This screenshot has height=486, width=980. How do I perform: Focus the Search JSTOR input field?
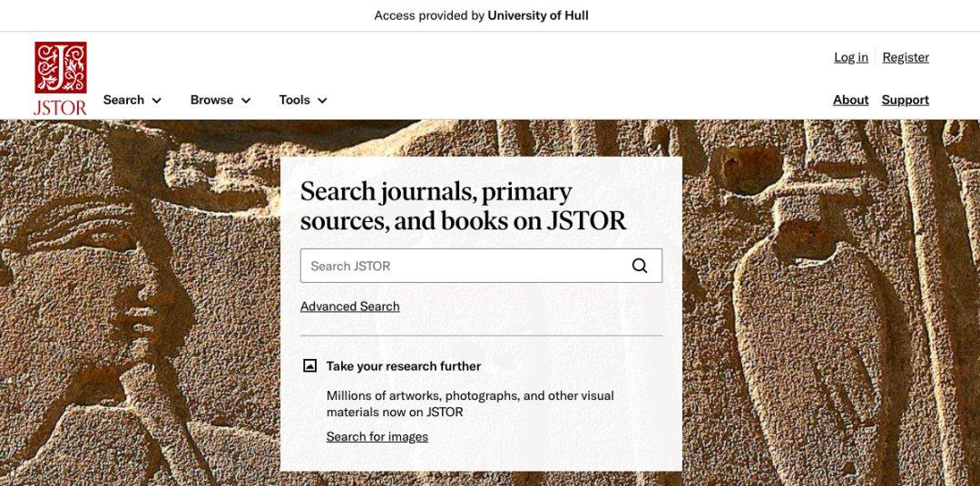point(481,266)
